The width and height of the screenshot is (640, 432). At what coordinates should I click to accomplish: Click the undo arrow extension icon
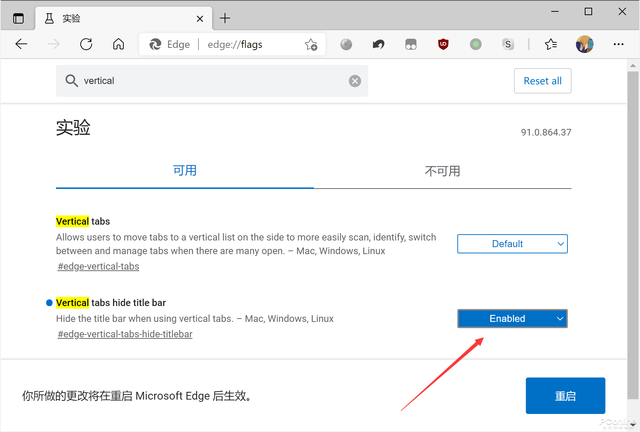click(378, 44)
